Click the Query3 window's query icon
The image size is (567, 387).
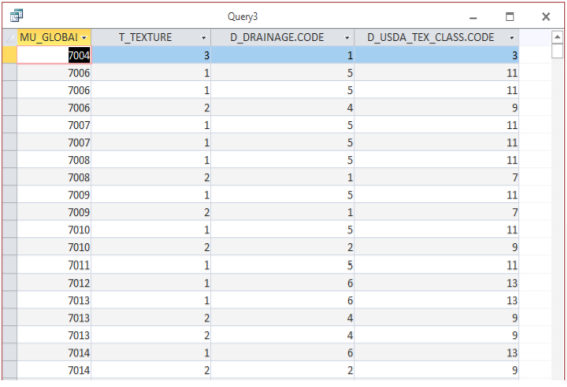[x=17, y=16]
